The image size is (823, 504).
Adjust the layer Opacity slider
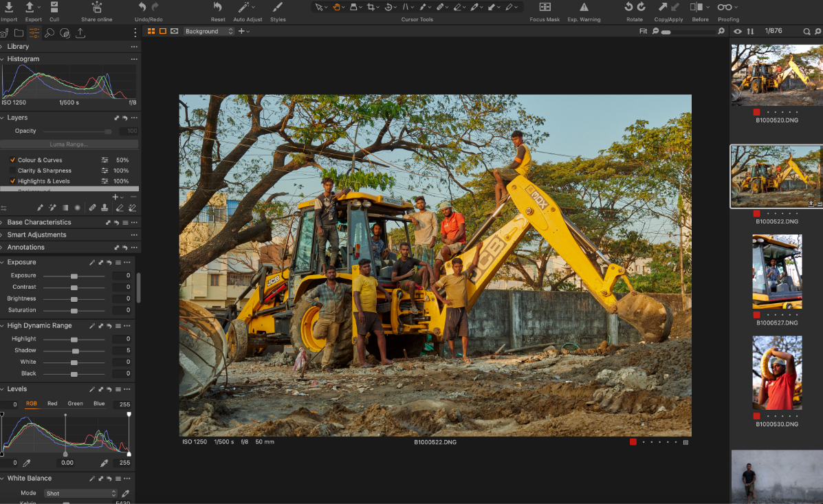(x=77, y=131)
